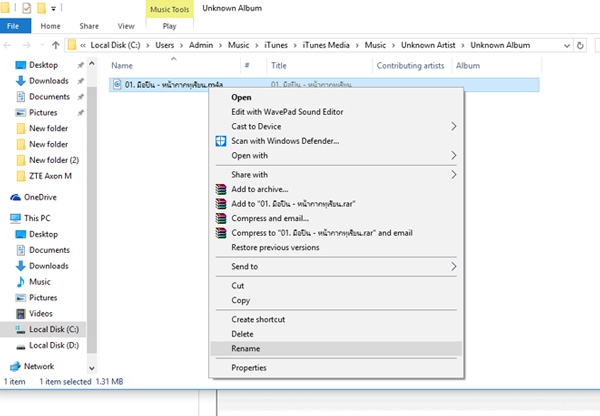Select Copy in the context menu
The image size is (600, 416).
click(336, 300)
